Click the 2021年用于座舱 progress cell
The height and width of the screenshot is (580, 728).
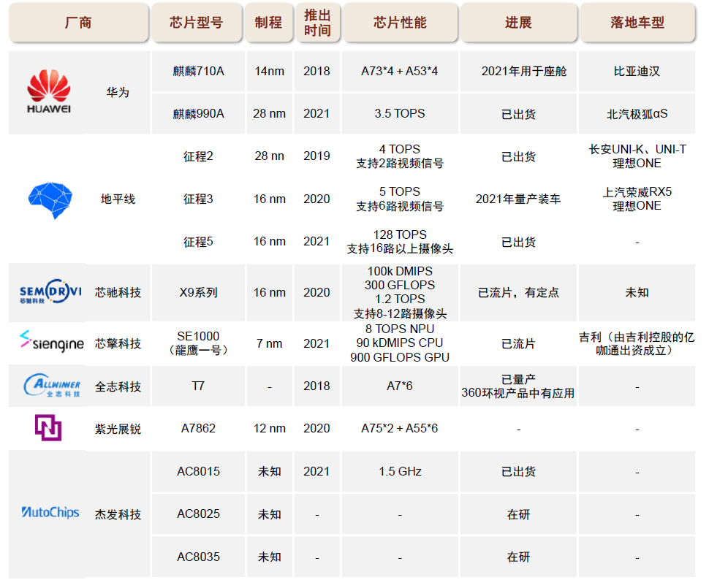[x=519, y=71]
